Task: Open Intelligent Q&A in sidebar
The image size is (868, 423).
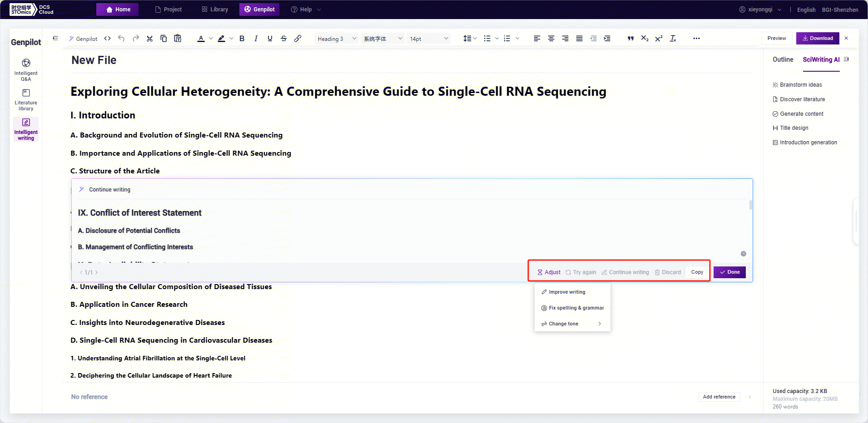Action: (26, 69)
